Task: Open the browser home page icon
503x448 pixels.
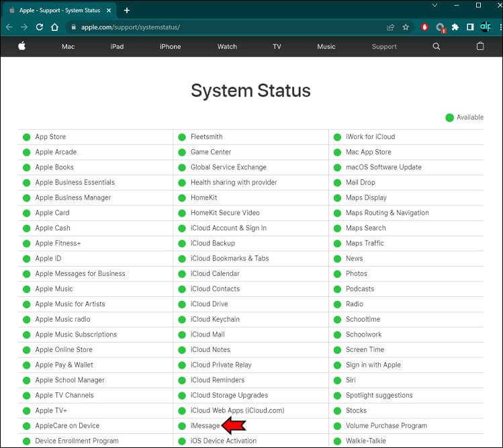Action: 55,28
